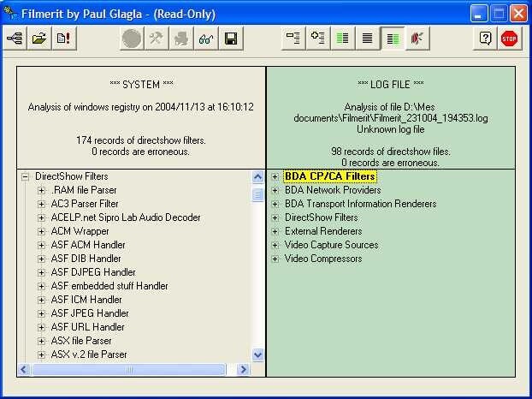Screen dimensions: 532x399
Task: Click the document with exclamation mark icon
Action: point(64,39)
